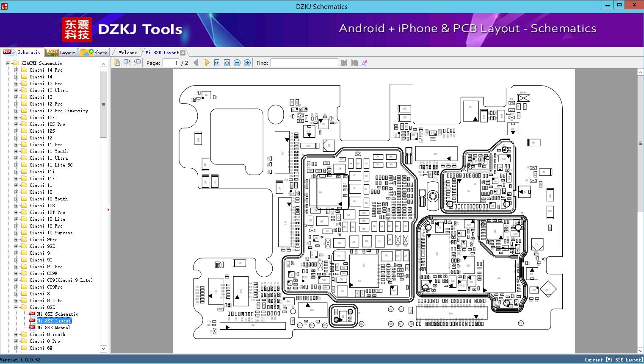Zoom in with the plus icon
Image resolution: width=644 pixels, height=364 pixels.
[x=247, y=63]
